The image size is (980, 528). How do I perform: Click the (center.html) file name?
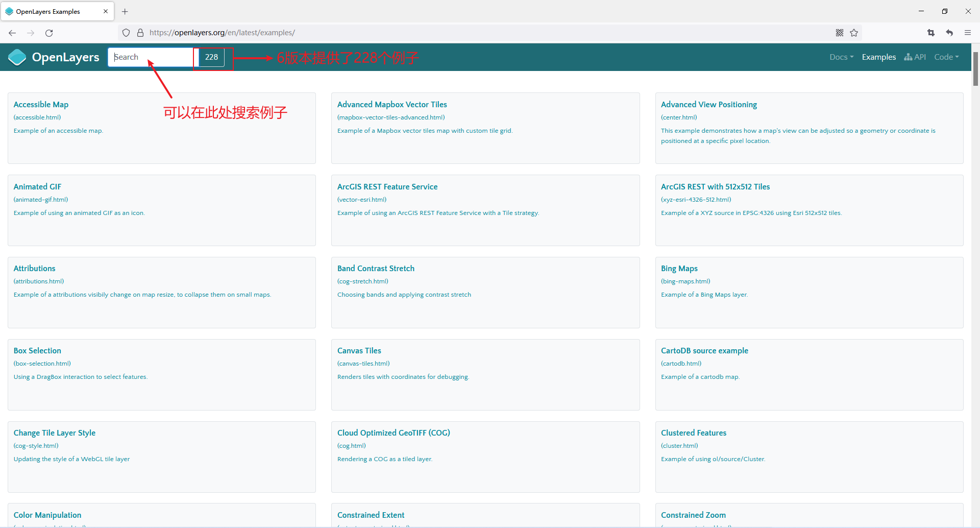coord(679,117)
